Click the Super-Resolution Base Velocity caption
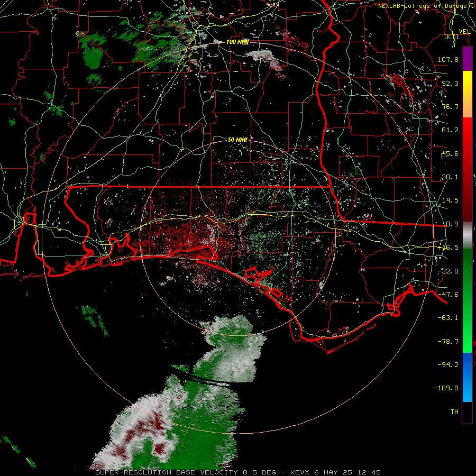 (x=238, y=472)
